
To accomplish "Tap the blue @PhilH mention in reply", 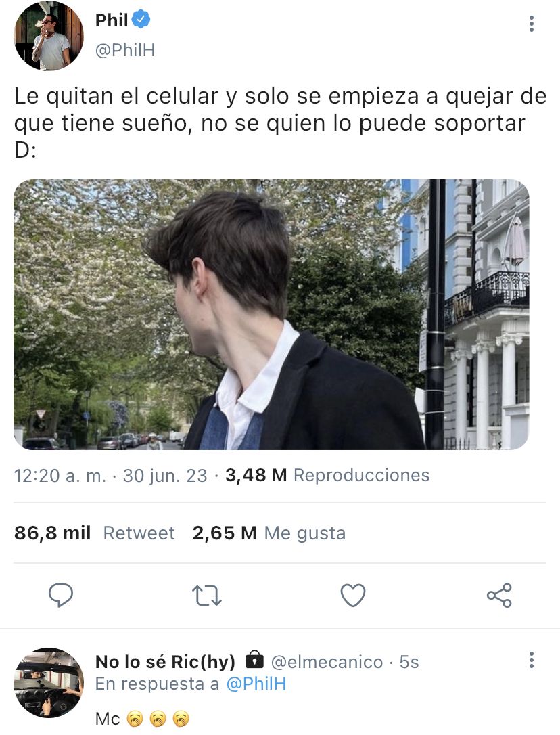I will pyautogui.click(x=256, y=684).
